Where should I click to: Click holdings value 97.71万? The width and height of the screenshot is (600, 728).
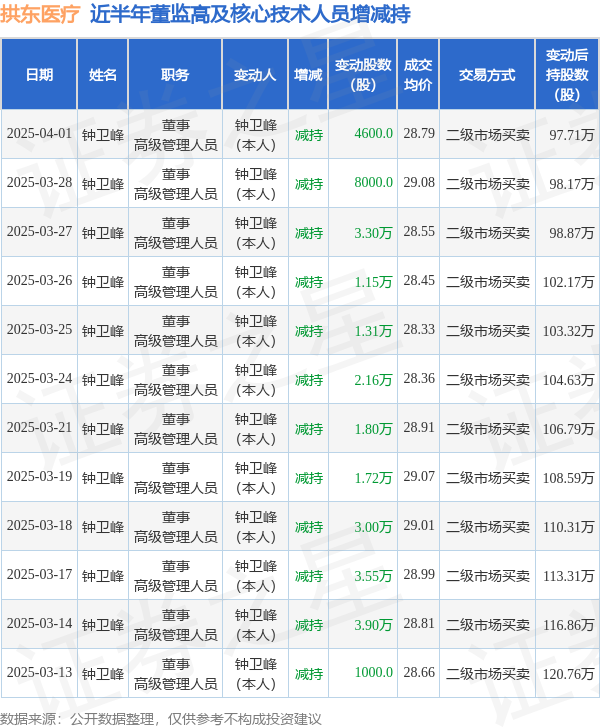pyautogui.click(x=572, y=135)
